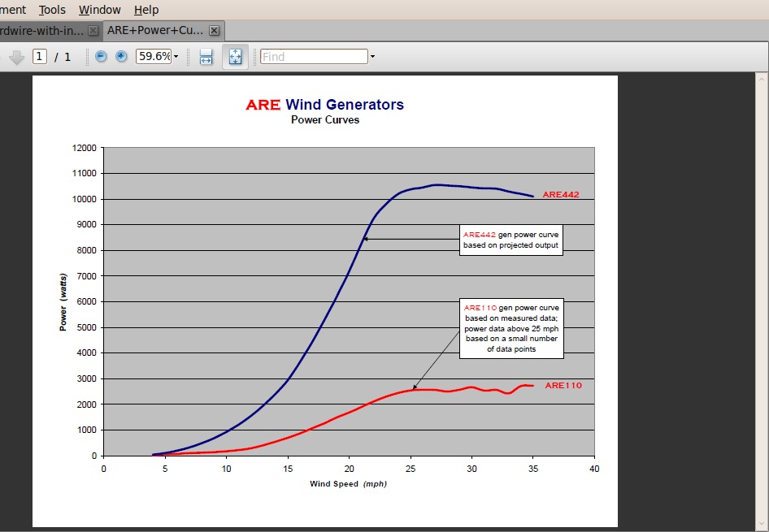The height and width of the screenshot is (532, 769).
Task: Toggle the fit page view icon
Action: (235, 57)
